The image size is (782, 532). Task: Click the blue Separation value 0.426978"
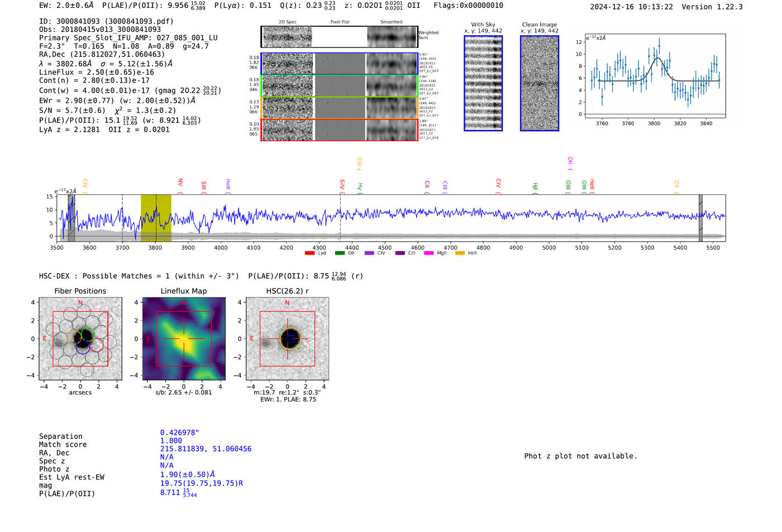pyautogui.click(x=179, y=433)
